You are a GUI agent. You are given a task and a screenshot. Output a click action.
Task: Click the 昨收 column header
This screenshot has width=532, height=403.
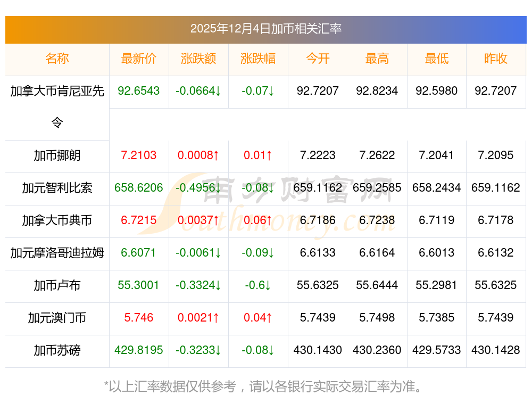pos(496,59)
